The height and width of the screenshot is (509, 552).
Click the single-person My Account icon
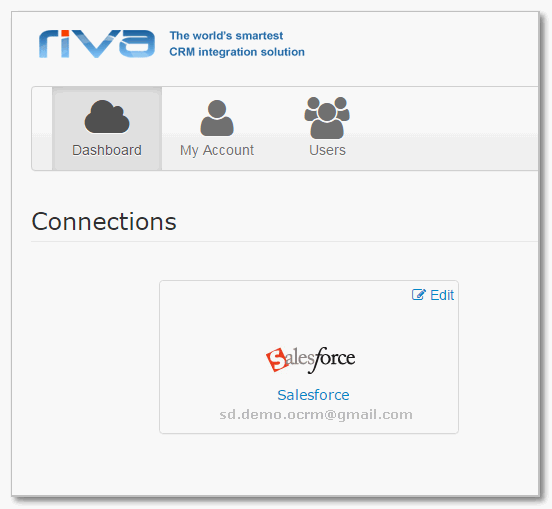(x=217, y=118)
